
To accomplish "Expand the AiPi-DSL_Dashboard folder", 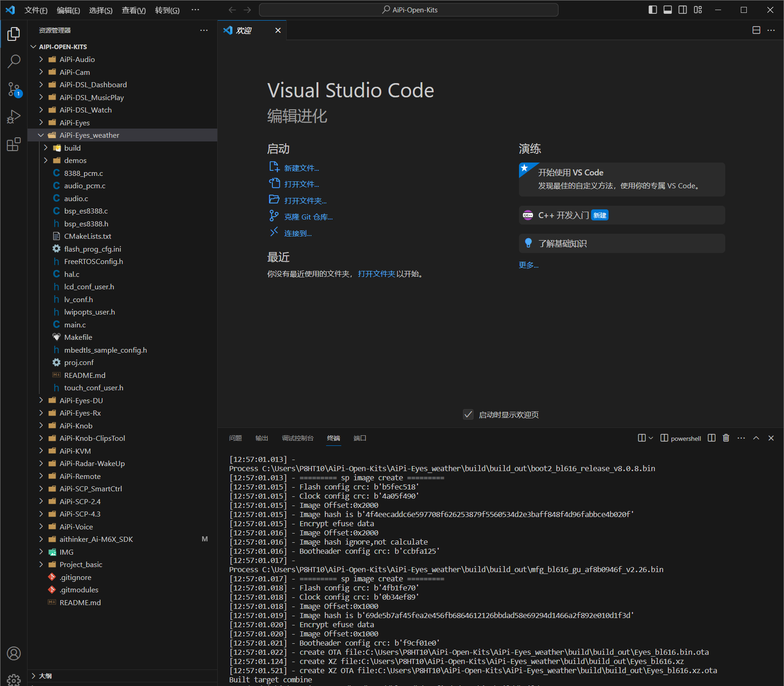I will tap(122, 84).
